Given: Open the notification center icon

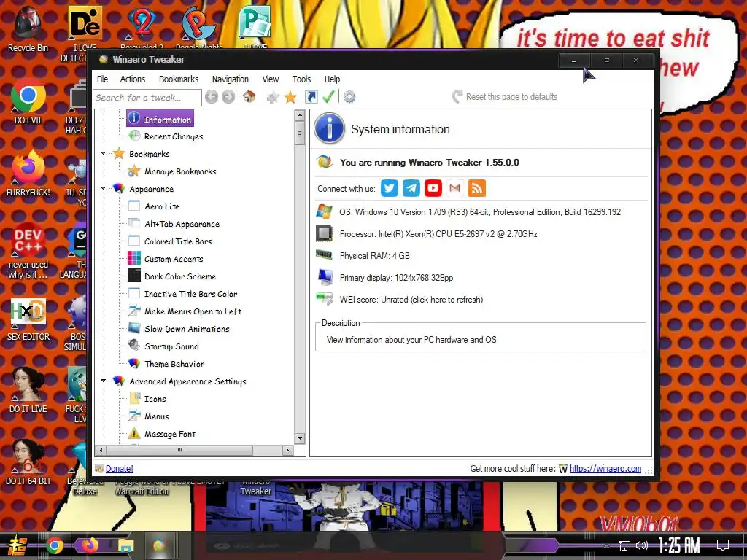Looking at the screenshot, I should click(723, 545).
